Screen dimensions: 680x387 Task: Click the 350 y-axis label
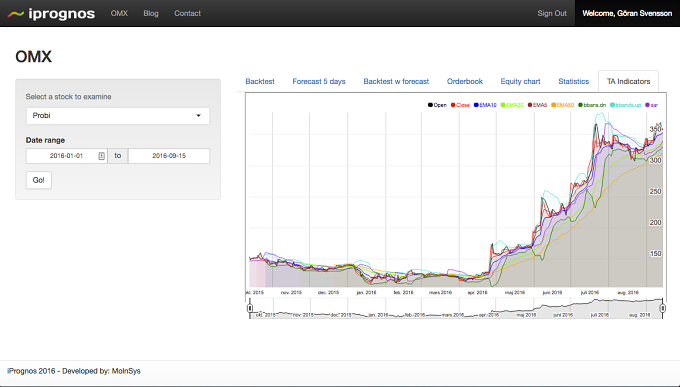coord(655,129)
